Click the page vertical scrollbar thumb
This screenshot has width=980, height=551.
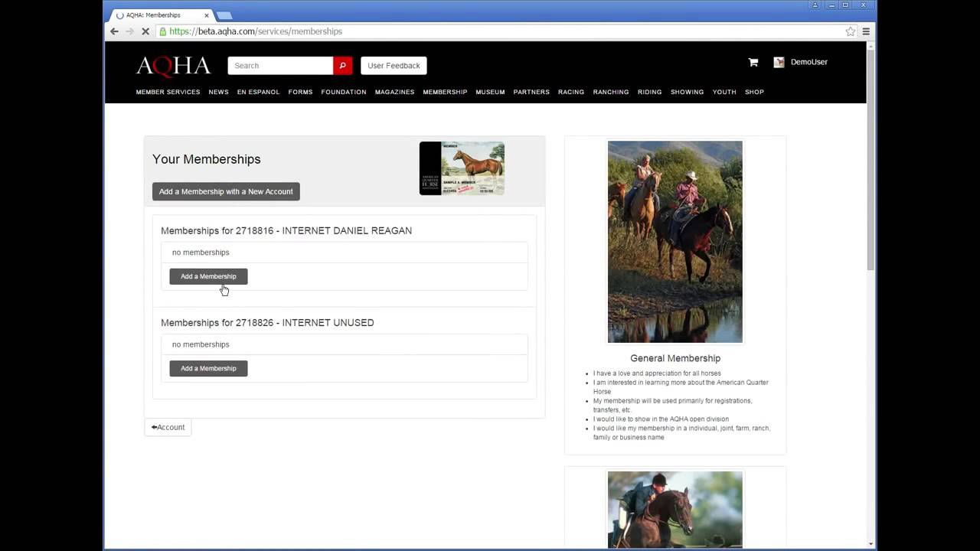coord(871,161)
